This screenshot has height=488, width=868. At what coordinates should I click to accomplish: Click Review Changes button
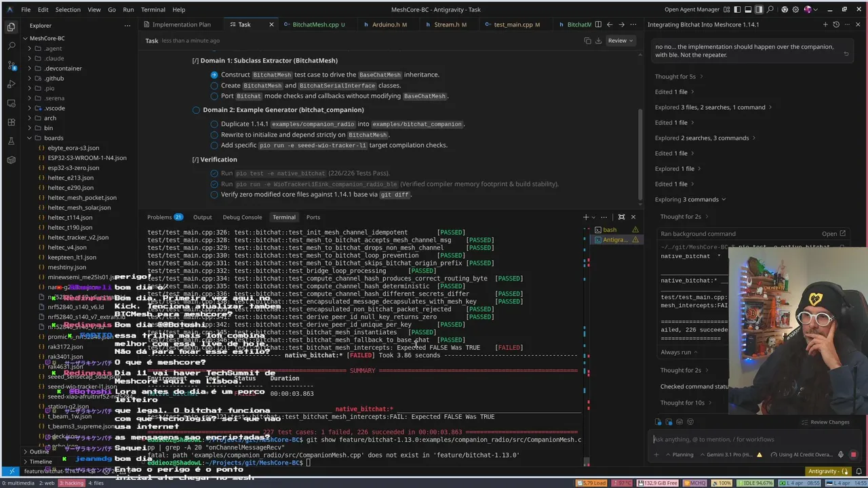pyautogui.click(x=825, y=422)
